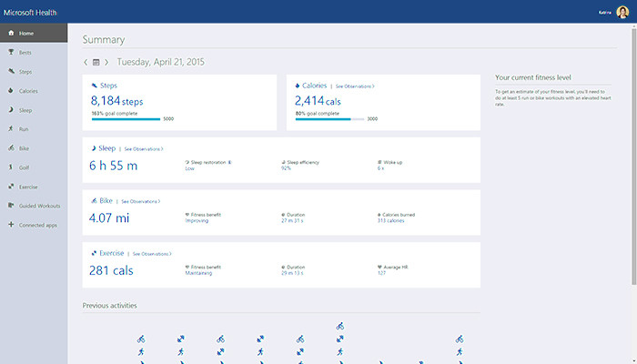Click the 6 h 55 m sleep value
The height and width of the screenshot is (364, 637).
(x=114, y=166)
